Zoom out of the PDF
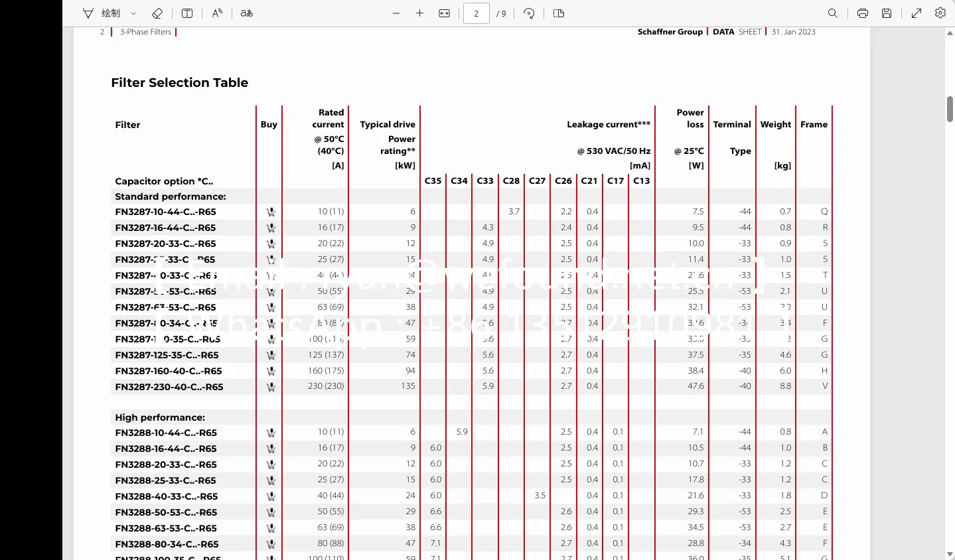Image resolution: width=955 pixels, height=560 pixels. click(x=396, y=13)
